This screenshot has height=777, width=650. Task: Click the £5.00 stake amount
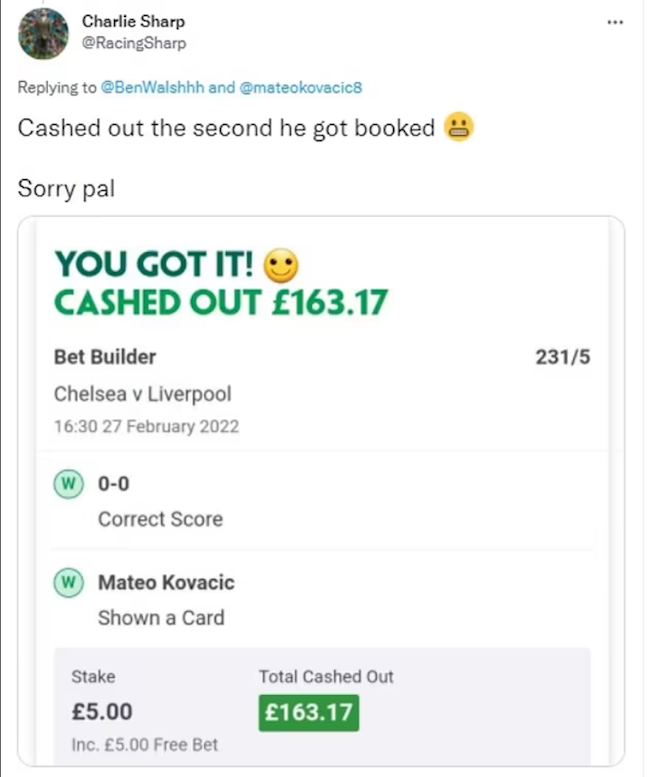pyautogui.click(x=102, y=713)
